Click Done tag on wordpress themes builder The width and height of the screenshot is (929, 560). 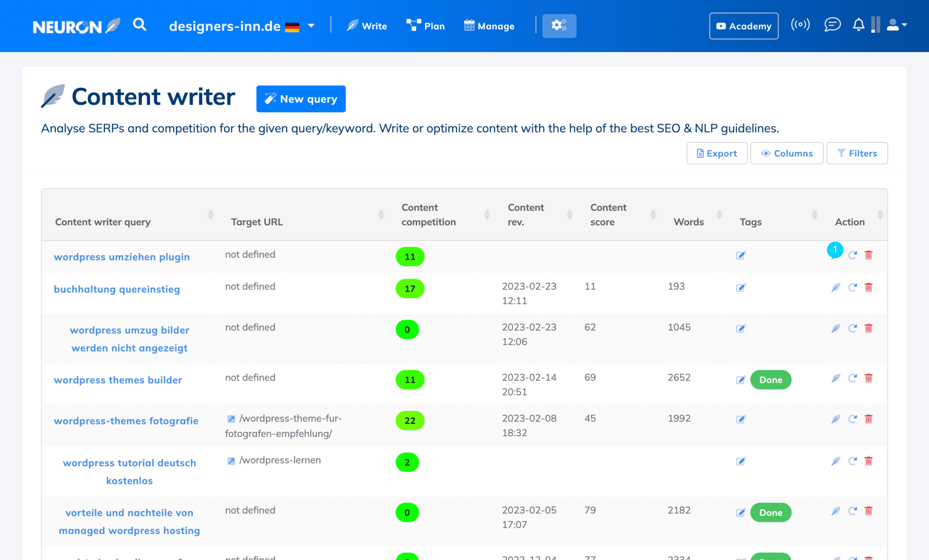coord(771,380)
